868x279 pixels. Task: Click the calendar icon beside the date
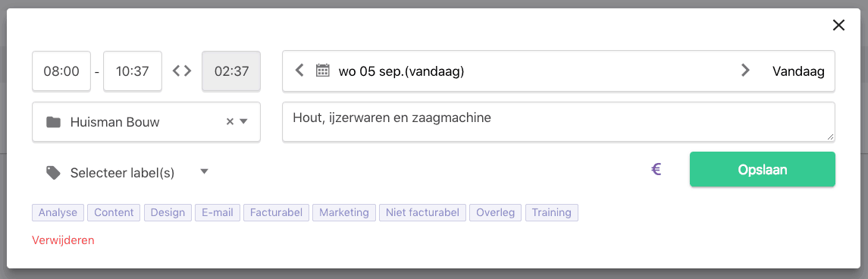coord(322,71)
